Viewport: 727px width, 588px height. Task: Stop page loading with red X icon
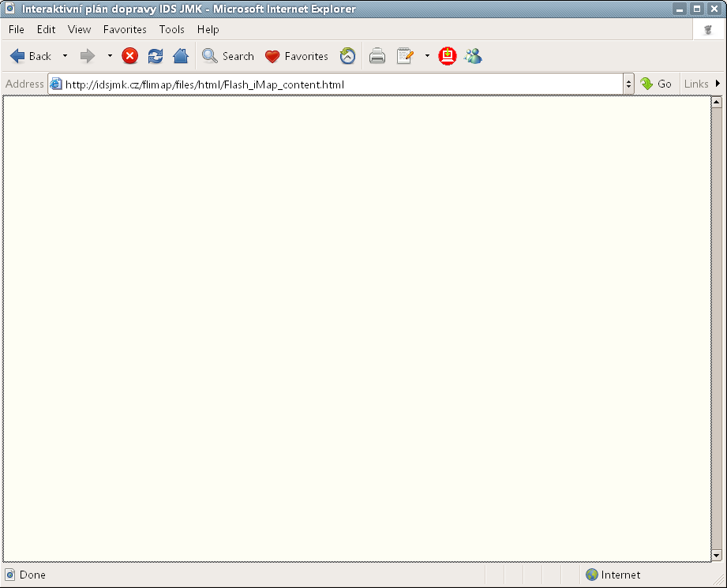click(x=129, y=56)
